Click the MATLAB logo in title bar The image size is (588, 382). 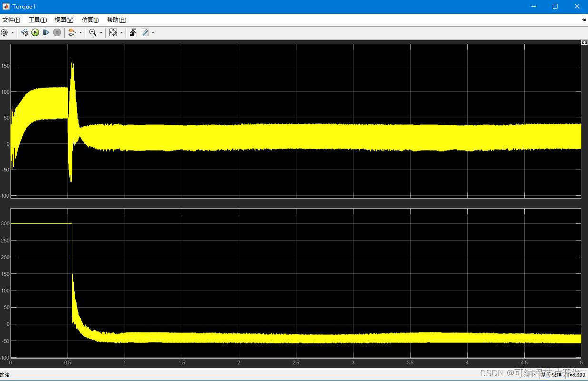[6, 7]
